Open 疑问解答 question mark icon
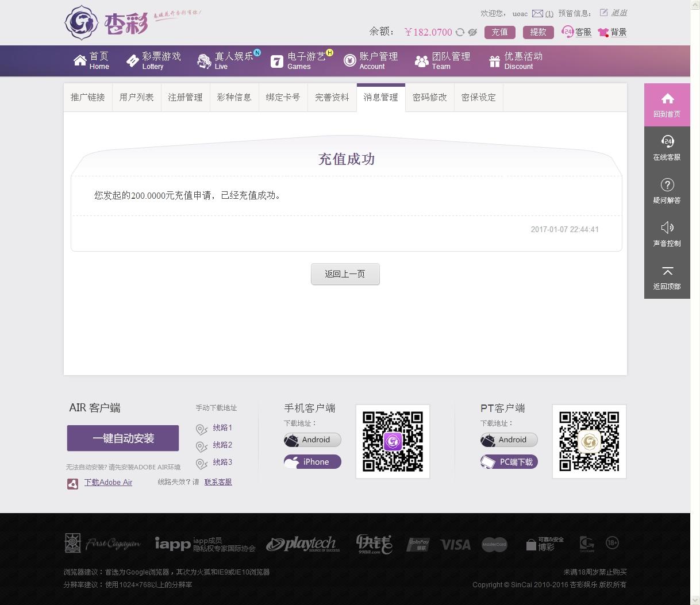The image size is (700, 605). 667,184
